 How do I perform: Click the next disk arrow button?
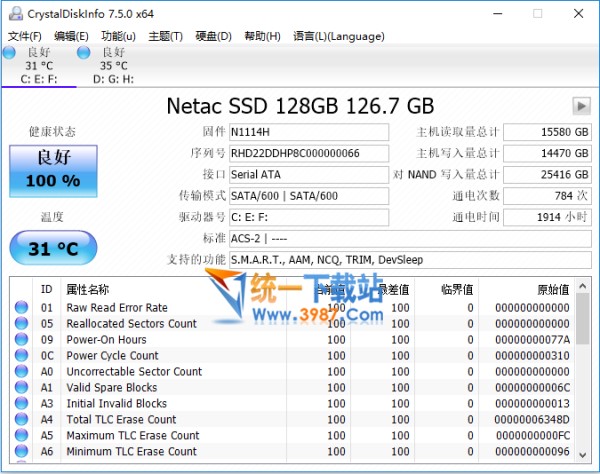pos(581,106)
